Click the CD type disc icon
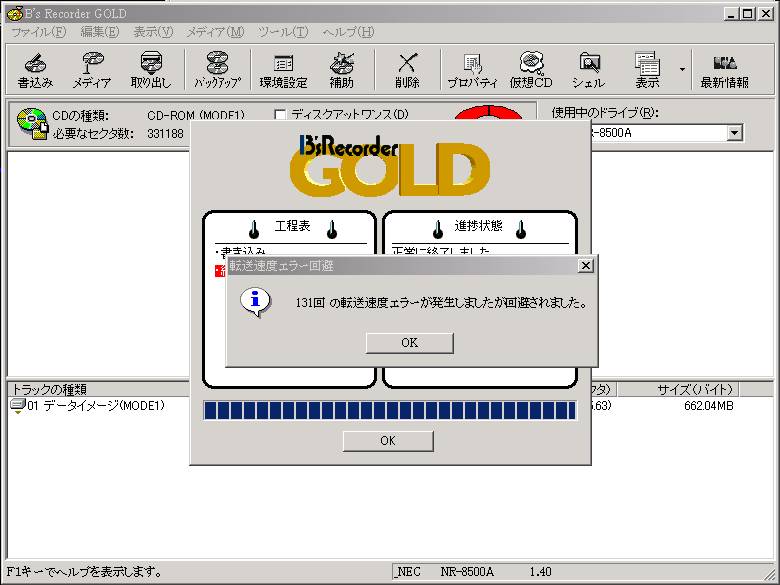This screenshot has width=780, height=585. click(32, 123)
